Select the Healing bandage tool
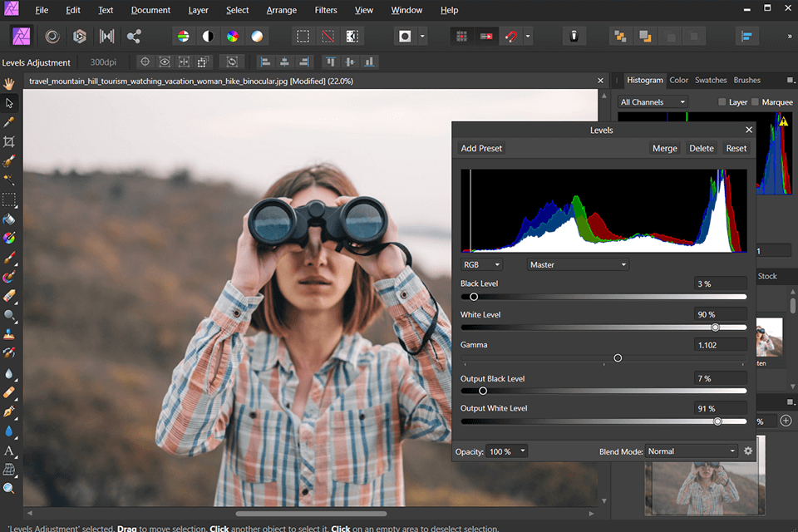798x532 pixels. (9, 392)
